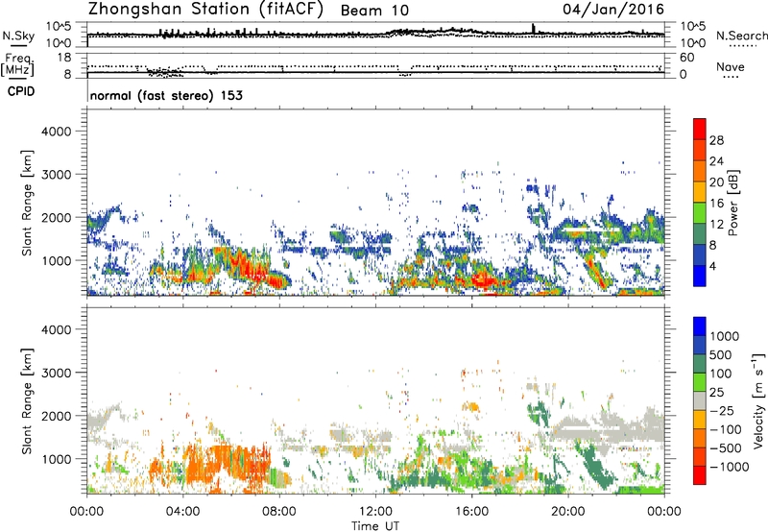Click the '28' tick on power colorbar
The width and height of the screenshot is (768, 532).
tap(716, 140)
